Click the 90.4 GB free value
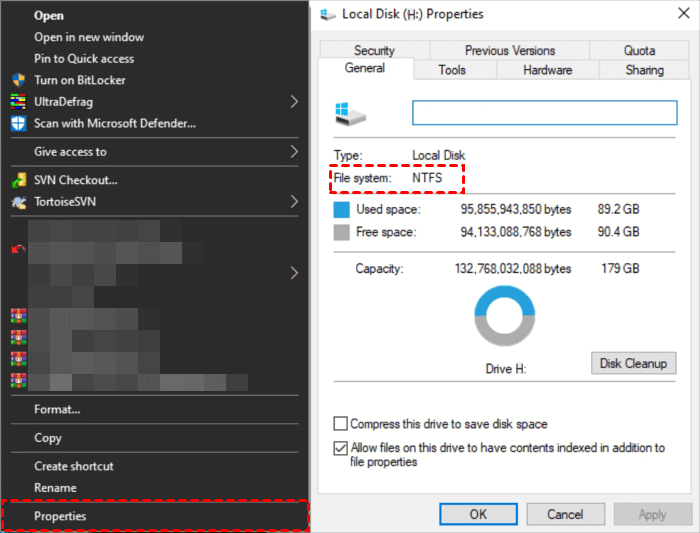The image size is (700, 533). click(x=618, y=232)
